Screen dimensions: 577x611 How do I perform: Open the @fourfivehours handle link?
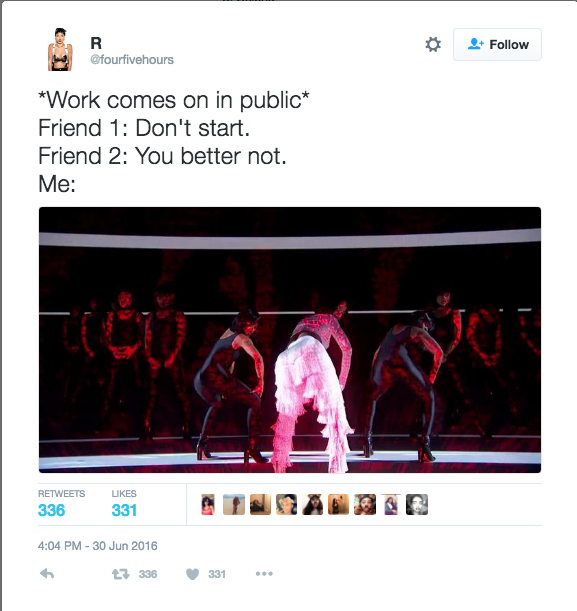pos(132,60)
